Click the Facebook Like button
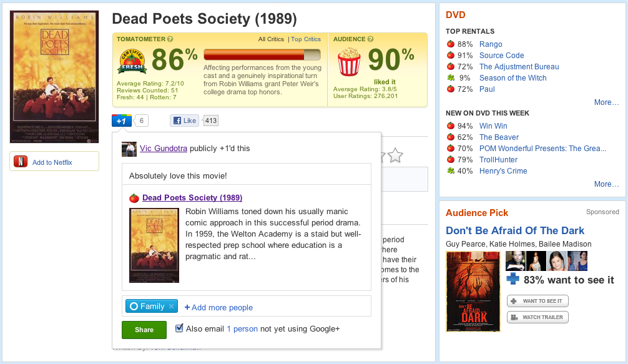628x364 pixels. click(185, 121)
